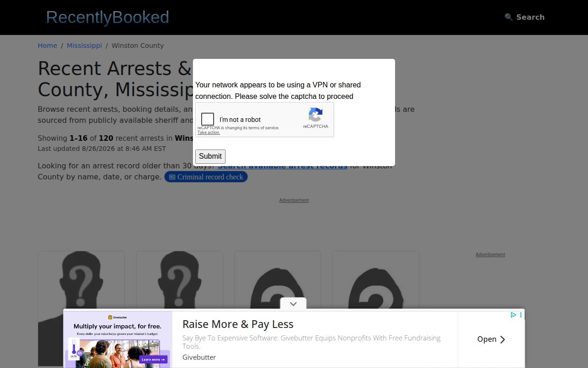Screen dimensions: 588x368
Task: Click the Criminal record check badge
Action: click(x=206, y=177)
